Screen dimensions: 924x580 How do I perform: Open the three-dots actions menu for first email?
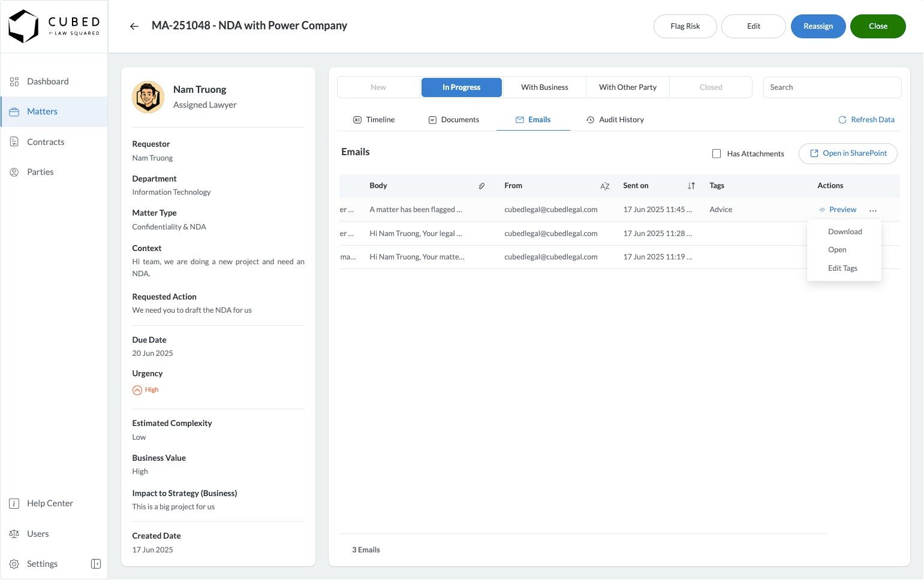click(x=873, y=210)
